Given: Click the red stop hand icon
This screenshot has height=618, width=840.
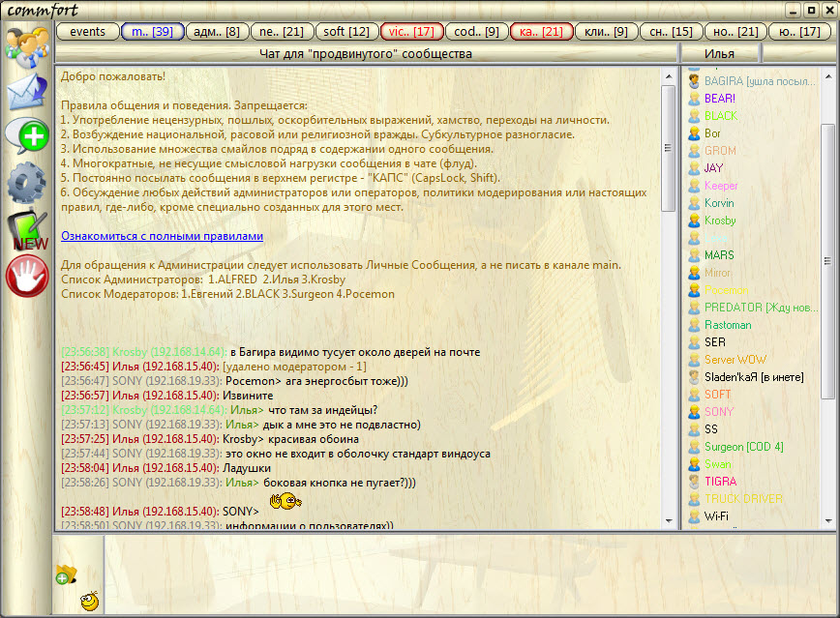Looking at the screenshot, I should (x=26, y=277).
